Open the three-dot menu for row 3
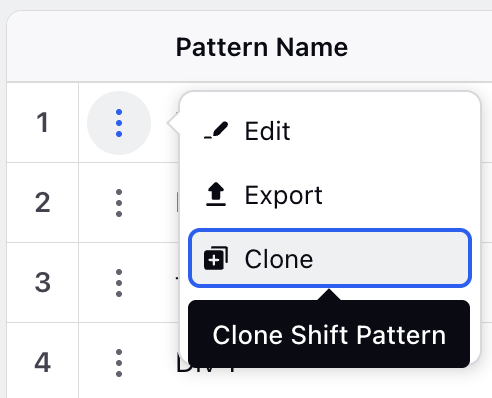492x398 pixels. click(119, 283)
